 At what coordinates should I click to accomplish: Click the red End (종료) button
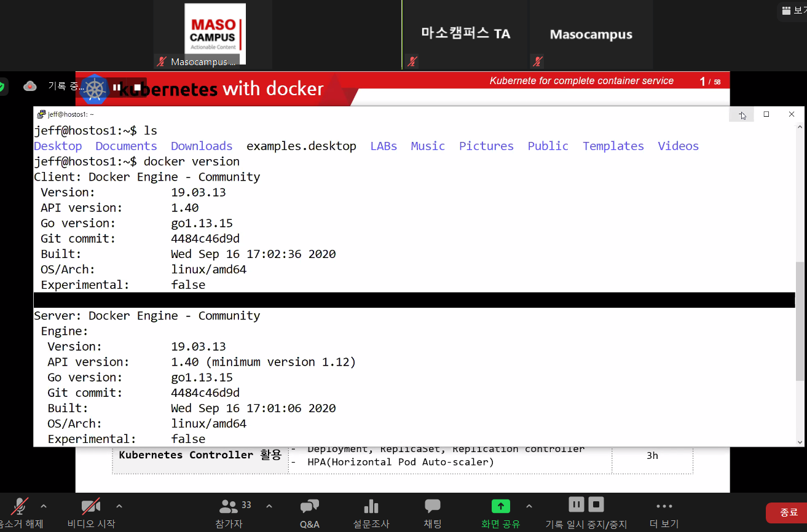788,512
